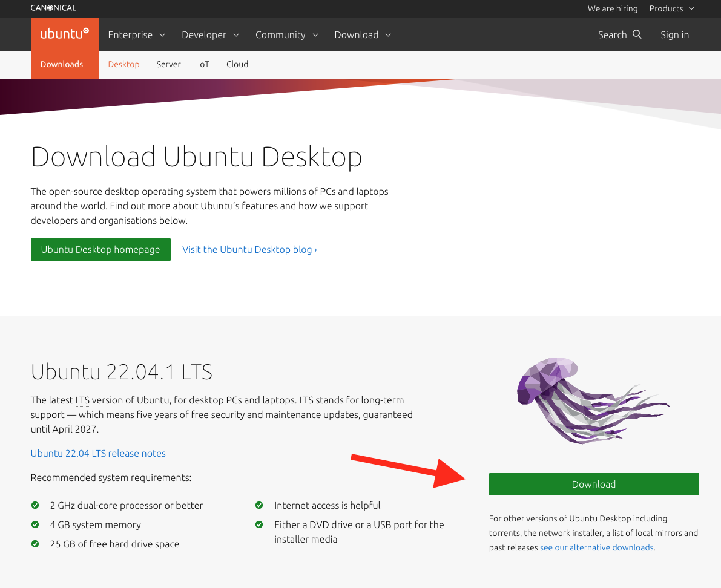Select the Cloud tab
Screen dimensions: 721x588
237,64
